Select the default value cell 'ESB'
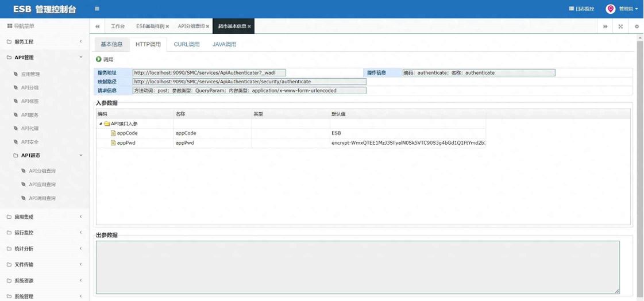This screenshot has width=644, height=301. pyautogui.click(x=407, y=133)
